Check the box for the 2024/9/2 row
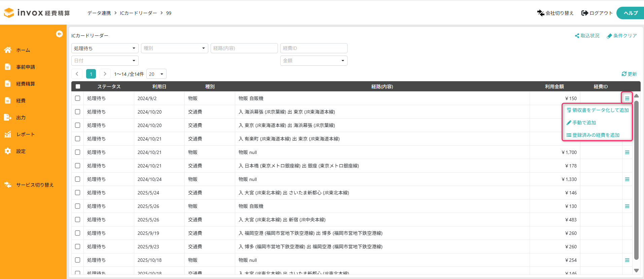This screenshot has height=279, width=644. click(x=78, y=98)
